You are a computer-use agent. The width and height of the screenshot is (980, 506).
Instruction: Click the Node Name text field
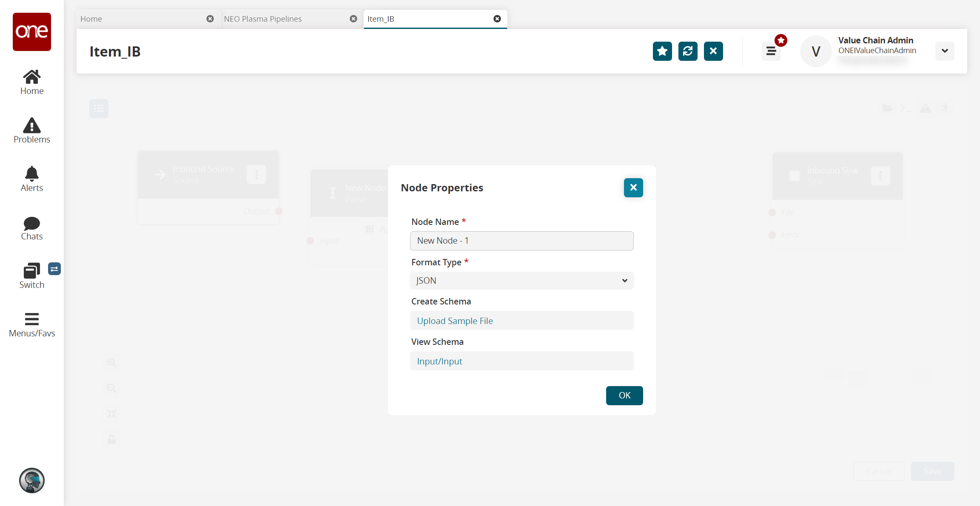[521, 241]
